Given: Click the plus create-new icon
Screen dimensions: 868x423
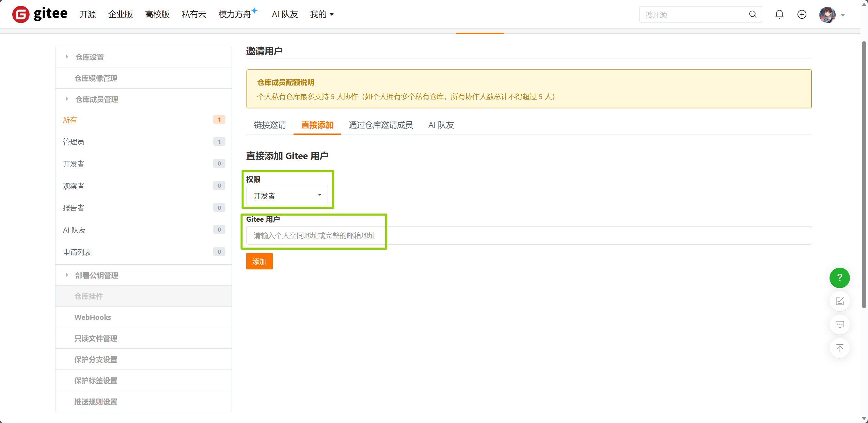Looking at the screenshot, I should [802, 14].
